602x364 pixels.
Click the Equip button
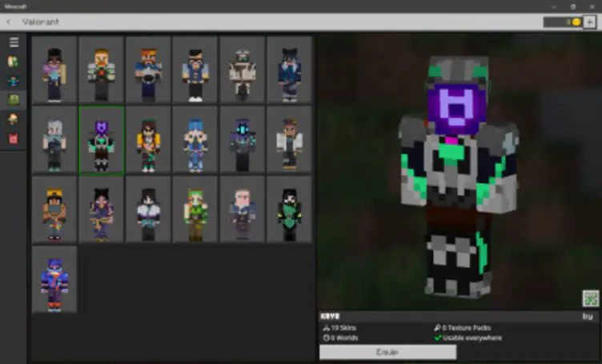tap(387, 352)
